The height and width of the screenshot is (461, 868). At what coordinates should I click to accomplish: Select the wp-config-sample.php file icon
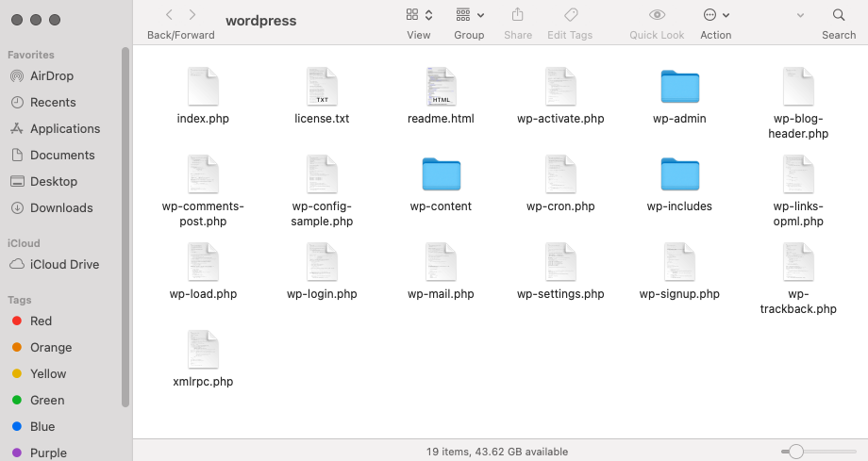322,174
